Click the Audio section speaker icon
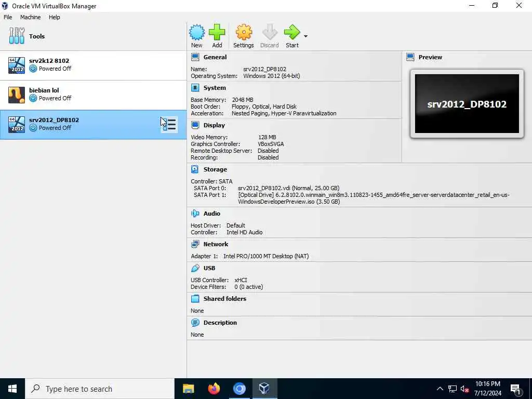The width and height of the screenshot is (532, 399). click(x=195, y=214)
